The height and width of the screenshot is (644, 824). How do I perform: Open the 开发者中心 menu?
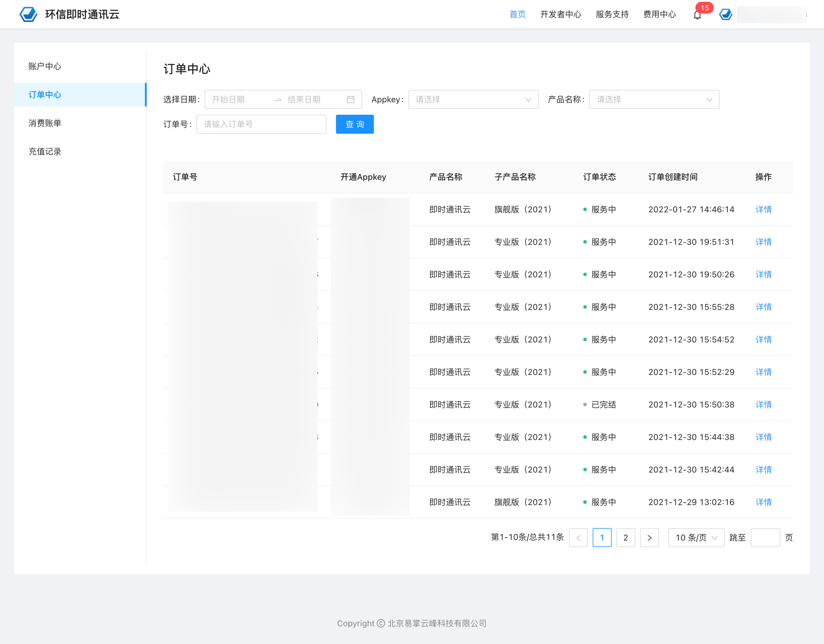[561, 14]
